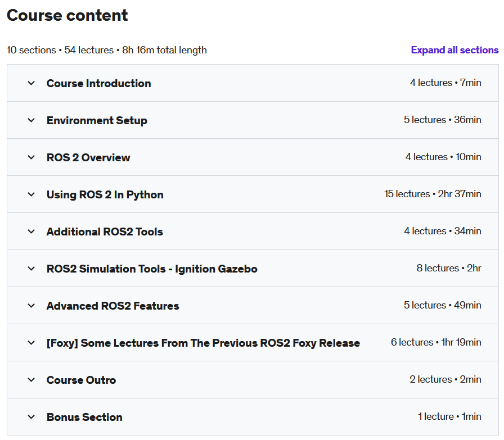Expand the Course Introduction chevron
504x440 pixels.
tap(31, 83)
